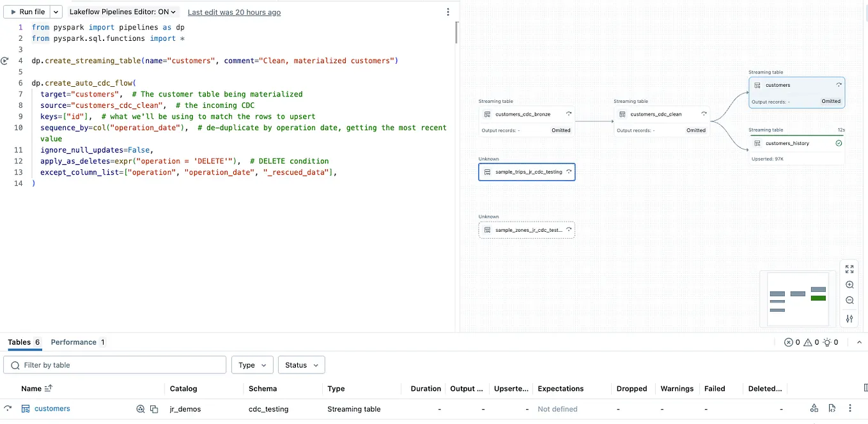Click the warnings triangle icon in status bar
This screenshot has height=424, width=868.
pyautogui.click(x=808, y=342)
